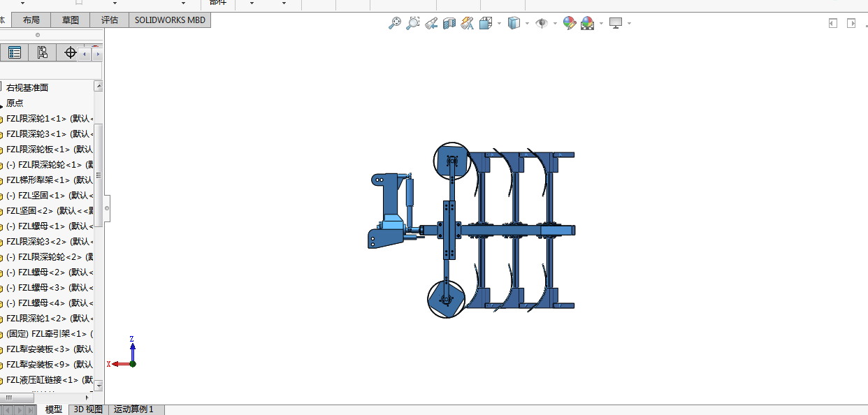Select the Section View tool
Screen dimensions: 868x415
449,23
